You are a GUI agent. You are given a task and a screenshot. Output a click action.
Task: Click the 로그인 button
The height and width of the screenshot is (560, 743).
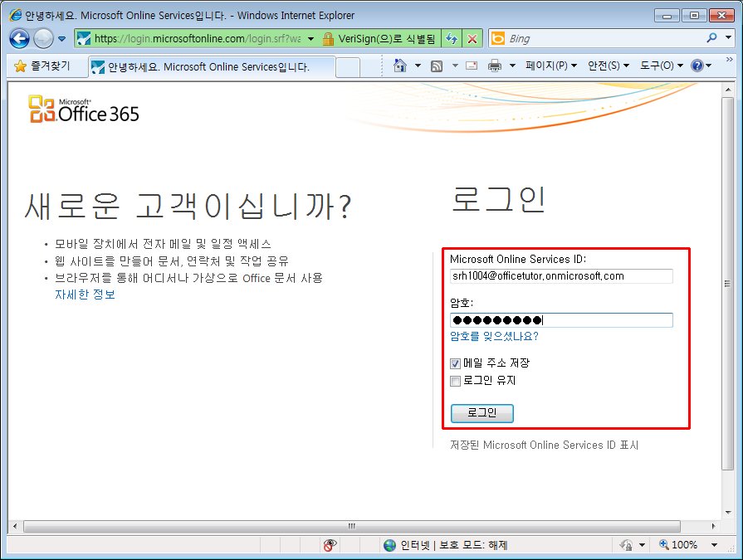(x=481, y=413)
